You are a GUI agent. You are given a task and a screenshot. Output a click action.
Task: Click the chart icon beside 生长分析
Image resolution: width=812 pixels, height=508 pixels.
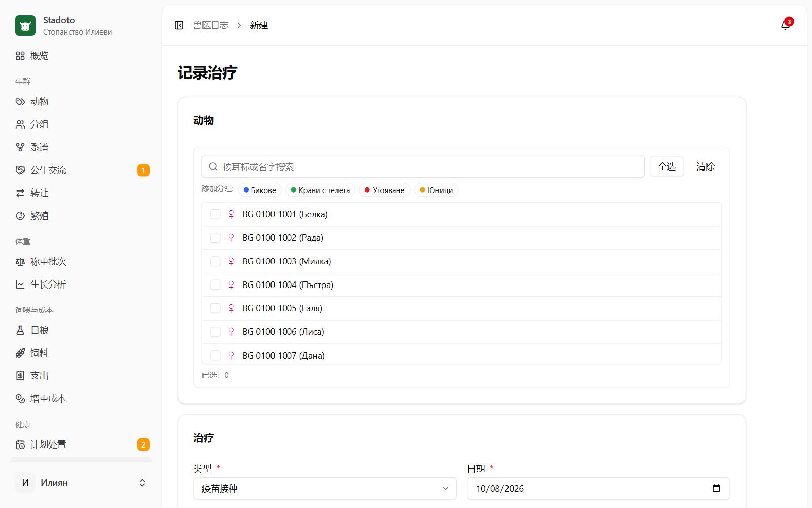pyautogui.click(x=20, y=284)
